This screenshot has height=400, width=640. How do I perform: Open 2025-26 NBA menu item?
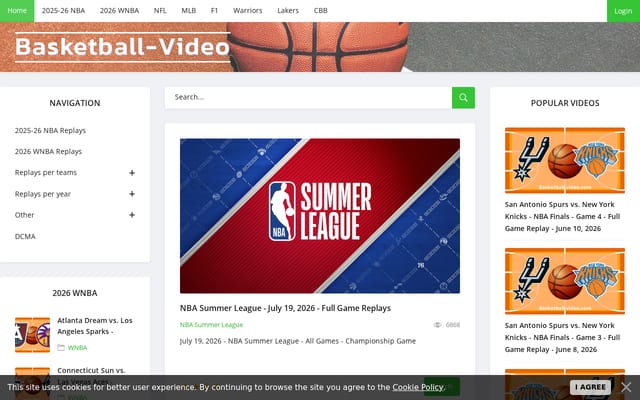tap(63, 11)
